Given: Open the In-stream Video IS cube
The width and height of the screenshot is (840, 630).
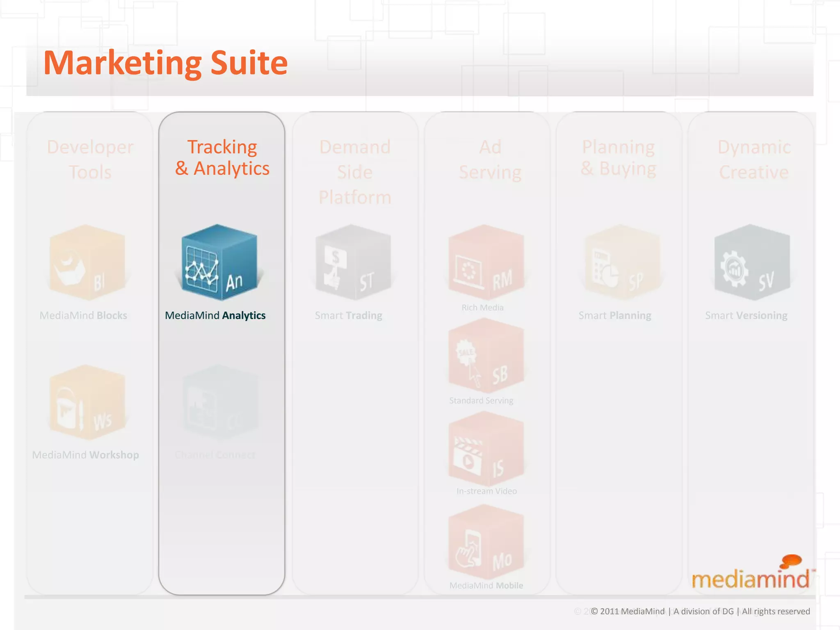Looking at the screenshot, I should (486, 449).
